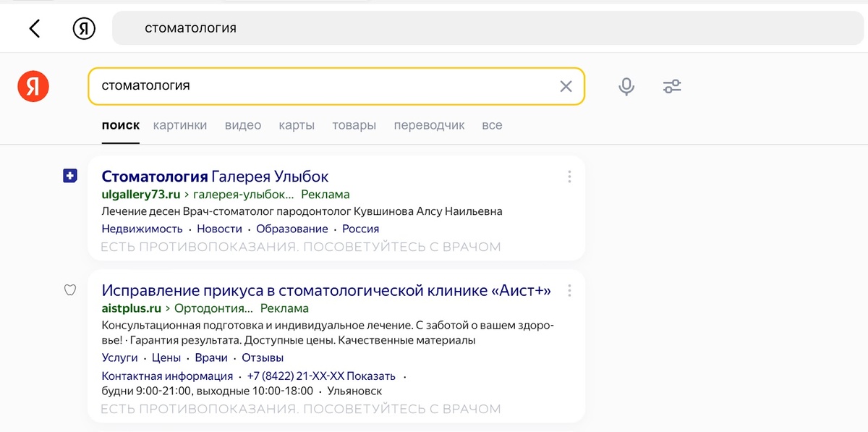Click text 'Лечение десен Врач-стоматолог пародонтолог'

pyautogui.click(x=226, y=211)
